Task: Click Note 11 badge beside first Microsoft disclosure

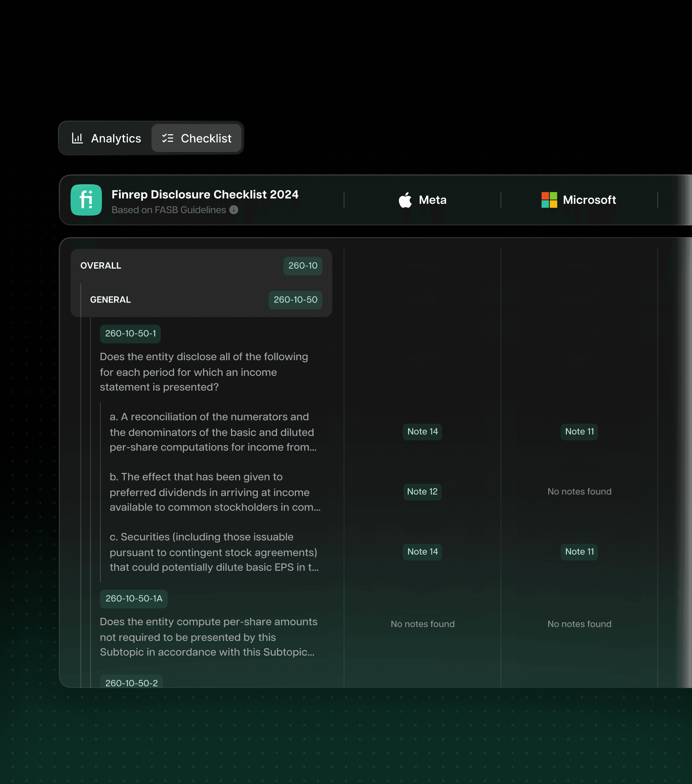Action: coord(579,432)
